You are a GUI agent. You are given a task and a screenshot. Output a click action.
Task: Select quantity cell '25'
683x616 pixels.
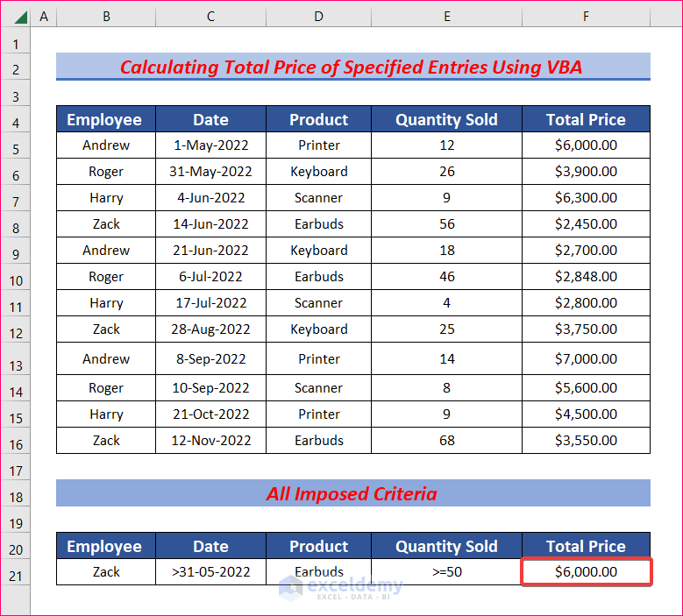pyautogui.click(x=446, y=329)
